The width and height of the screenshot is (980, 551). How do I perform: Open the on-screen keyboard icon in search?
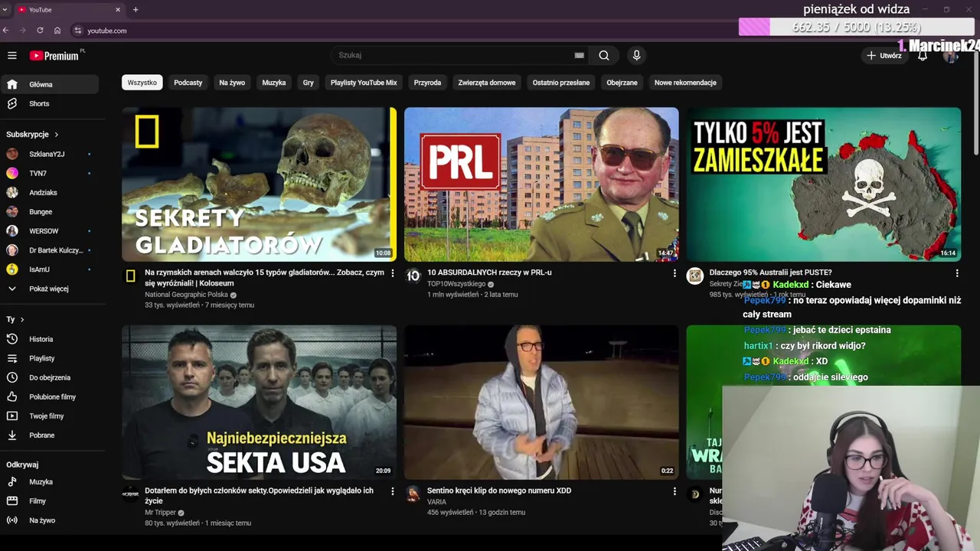(x=580, y=55)
